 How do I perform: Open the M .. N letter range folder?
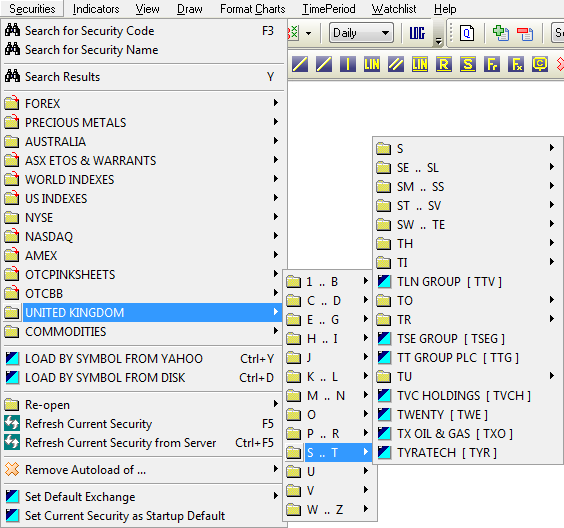pyautogui.click(x=329, y=396)
